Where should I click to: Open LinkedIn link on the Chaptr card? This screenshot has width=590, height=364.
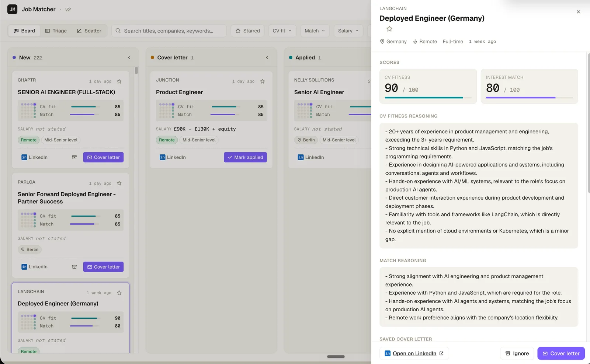(35, 157)
